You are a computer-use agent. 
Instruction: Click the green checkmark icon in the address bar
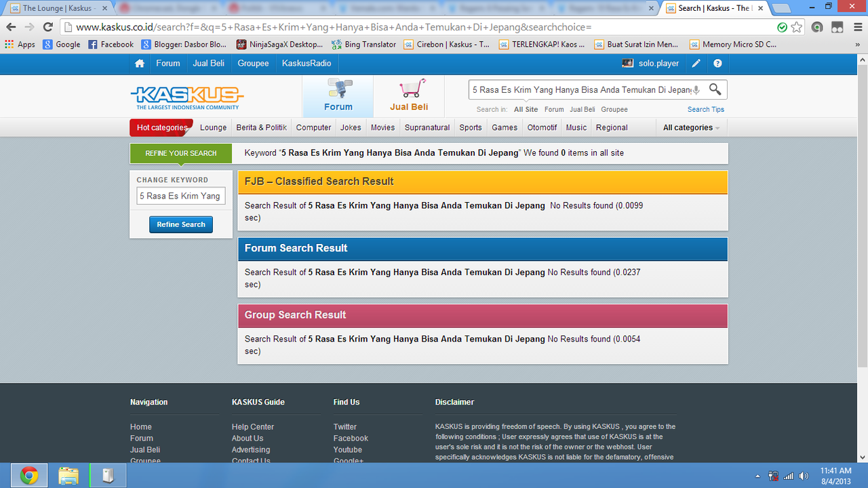[782, 27]
